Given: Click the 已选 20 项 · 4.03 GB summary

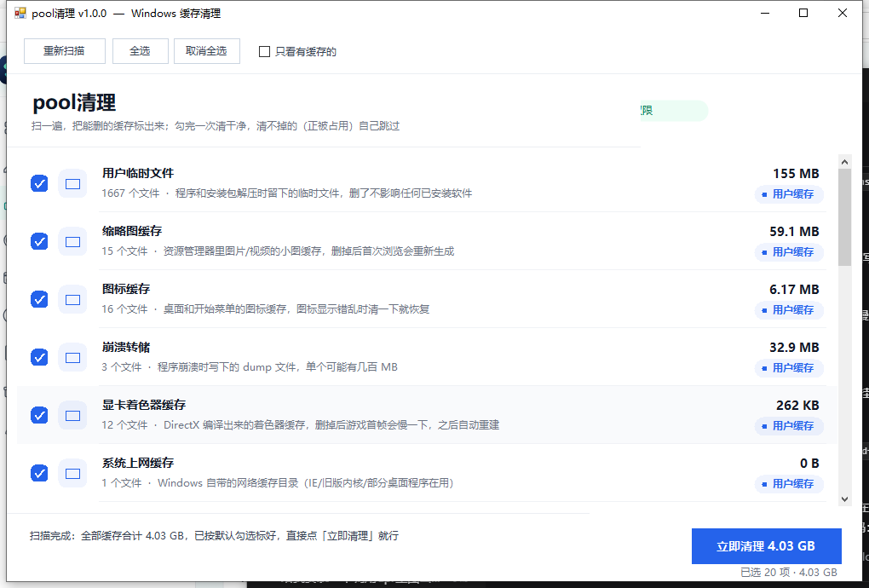Looking at the screenshot, I should [789, 573].
